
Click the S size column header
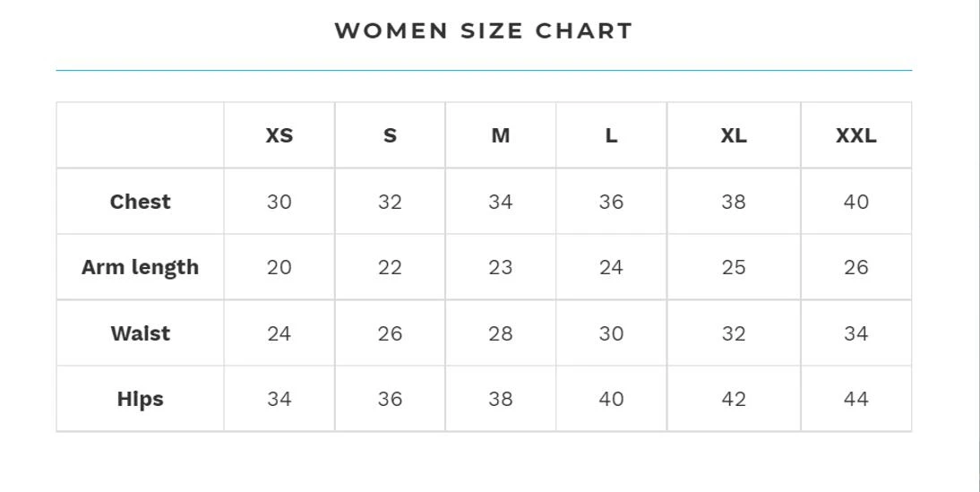(x=390, y=135)
